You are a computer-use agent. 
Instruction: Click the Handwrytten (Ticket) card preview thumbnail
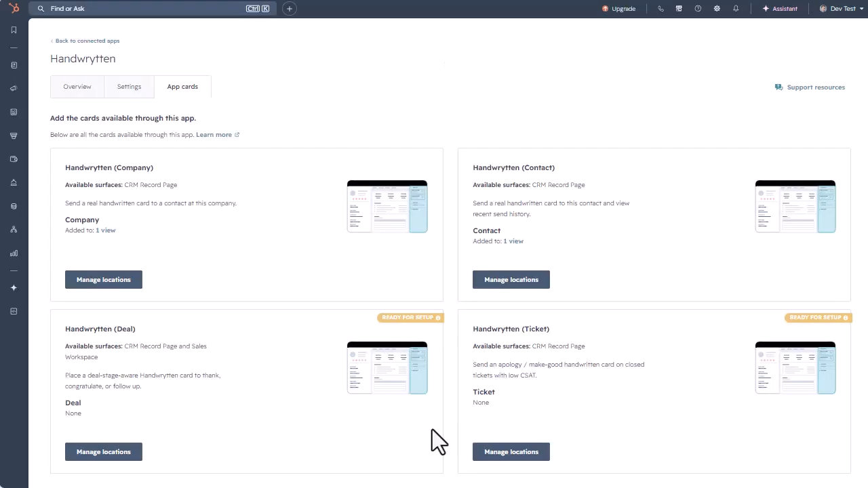[x=795, y=368]
